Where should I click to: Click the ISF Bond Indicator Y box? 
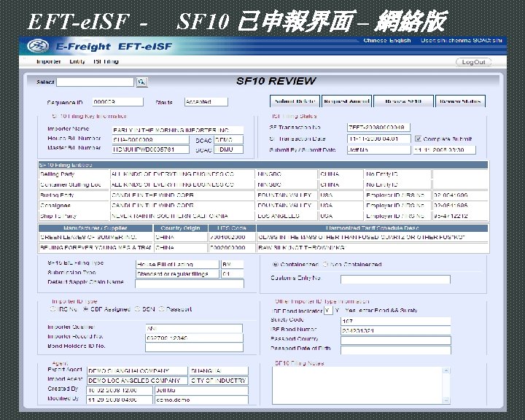(x=328, y=311)
